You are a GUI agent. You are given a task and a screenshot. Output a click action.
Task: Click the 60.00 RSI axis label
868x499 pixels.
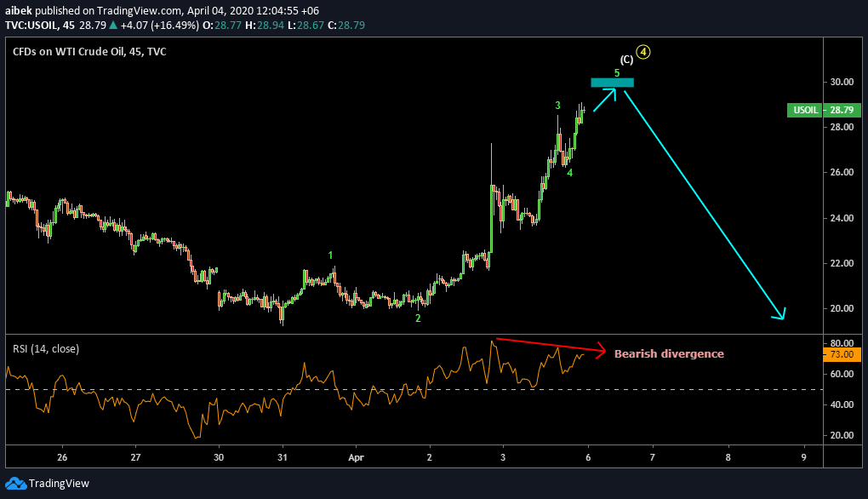[842, 374]
